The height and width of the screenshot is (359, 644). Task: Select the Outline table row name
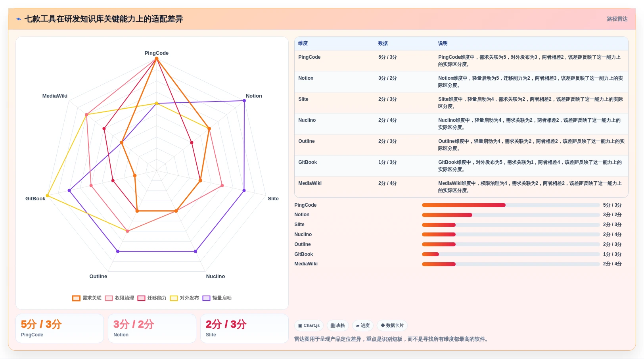click(307, 141)
